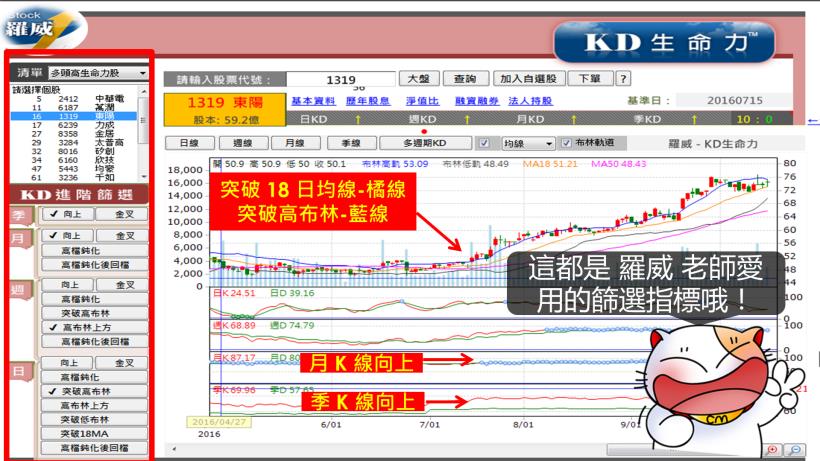The height and width of the screenshot is (461, 820).
Task: Open 法人持股 link
Action: point(530,101)
